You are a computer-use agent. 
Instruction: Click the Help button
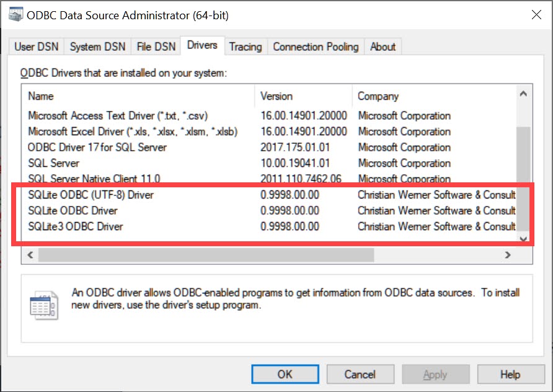click(510, 374)
